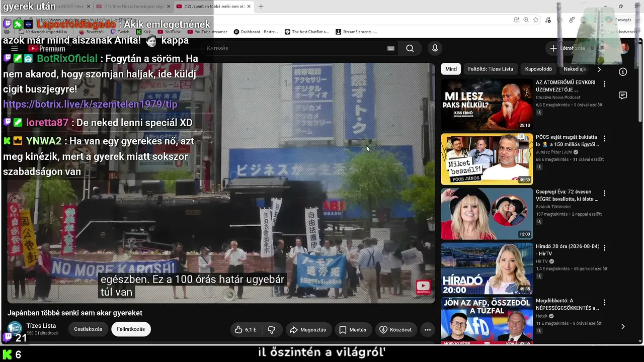
Task: Start voice search with the microphone icon
Action: pyautogui.click(x=435, y=48)
